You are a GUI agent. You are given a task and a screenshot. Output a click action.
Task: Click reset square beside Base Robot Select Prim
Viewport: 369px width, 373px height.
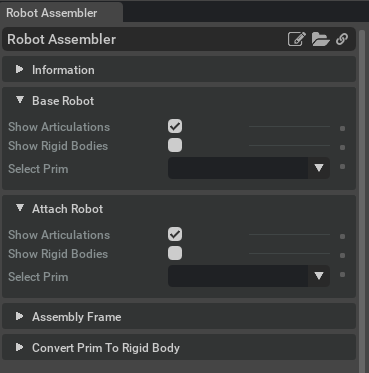click(x=342, y=167)
